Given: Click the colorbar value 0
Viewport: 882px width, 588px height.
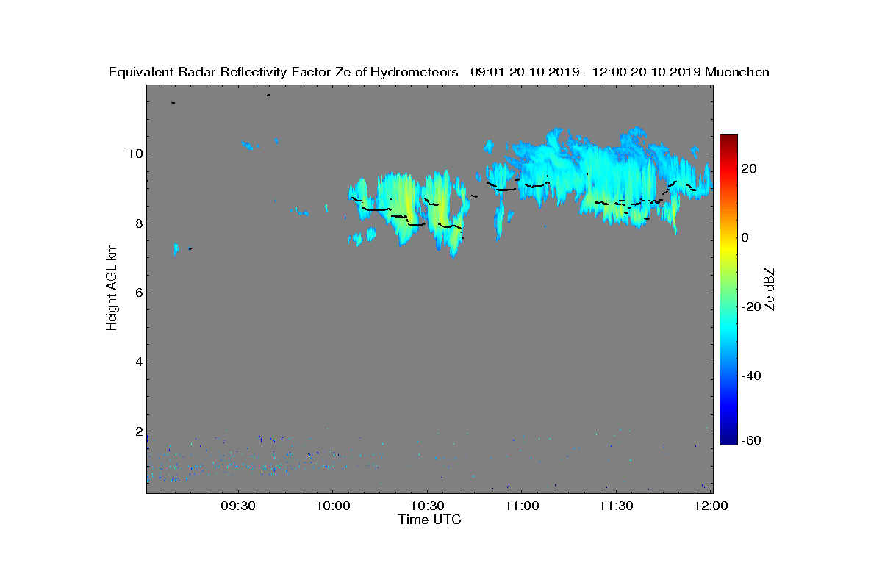Looking at the screenshot, I should click(746, 237).
